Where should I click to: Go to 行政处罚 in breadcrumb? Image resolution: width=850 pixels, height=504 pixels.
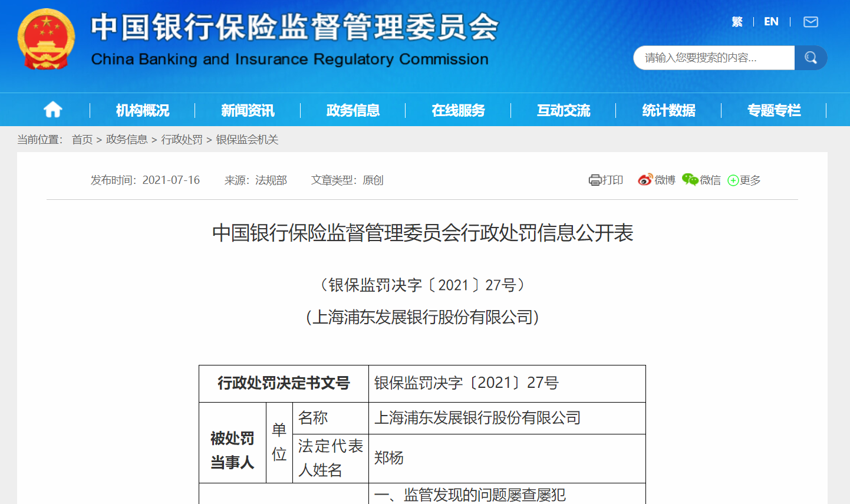click(x=182, y=140)
